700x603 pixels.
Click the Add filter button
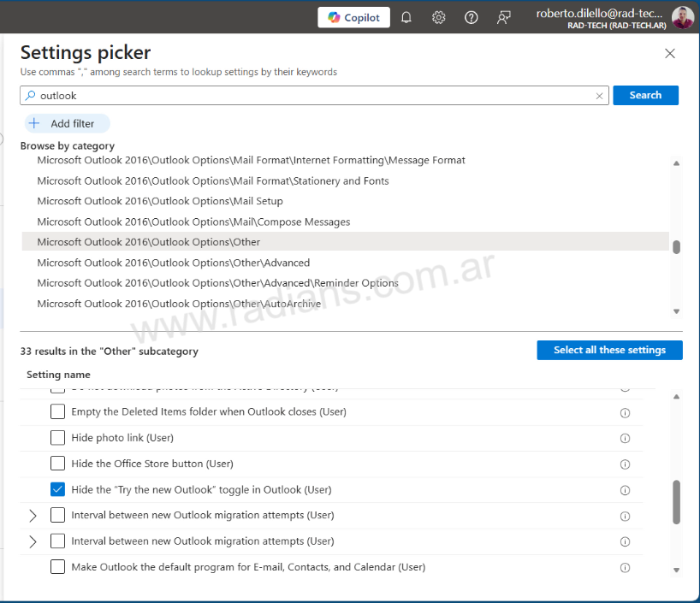(66, 123)
